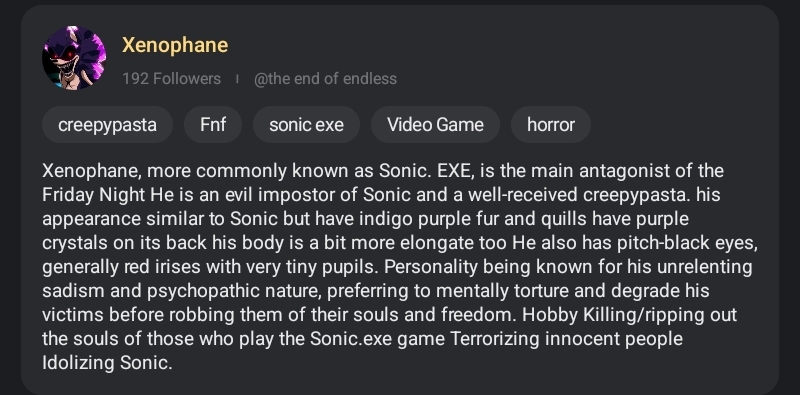The image size is (800, 395).
Task: Tap the Video Game tag chip
Action: point(435,125)
